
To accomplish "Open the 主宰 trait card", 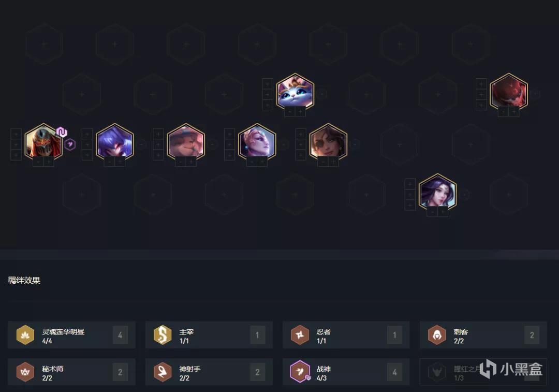I will pos(209,335).
